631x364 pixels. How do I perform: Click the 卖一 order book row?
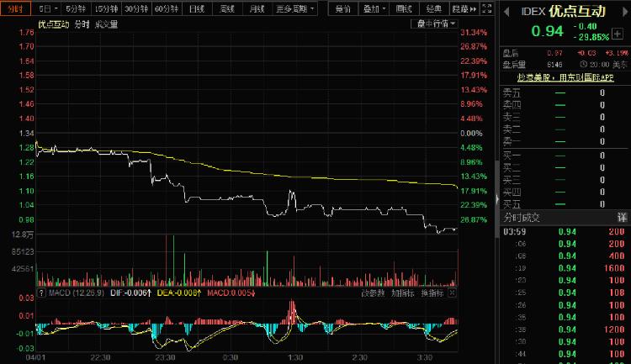[565, 141]
